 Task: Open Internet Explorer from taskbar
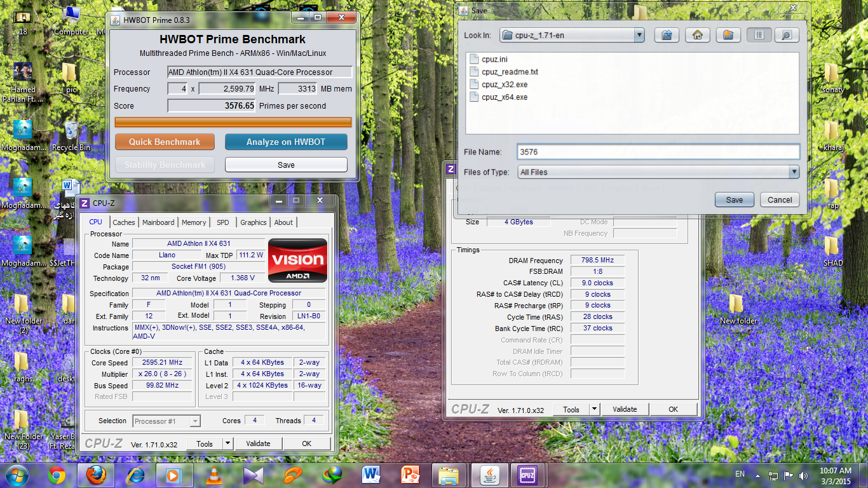point(135,475)
